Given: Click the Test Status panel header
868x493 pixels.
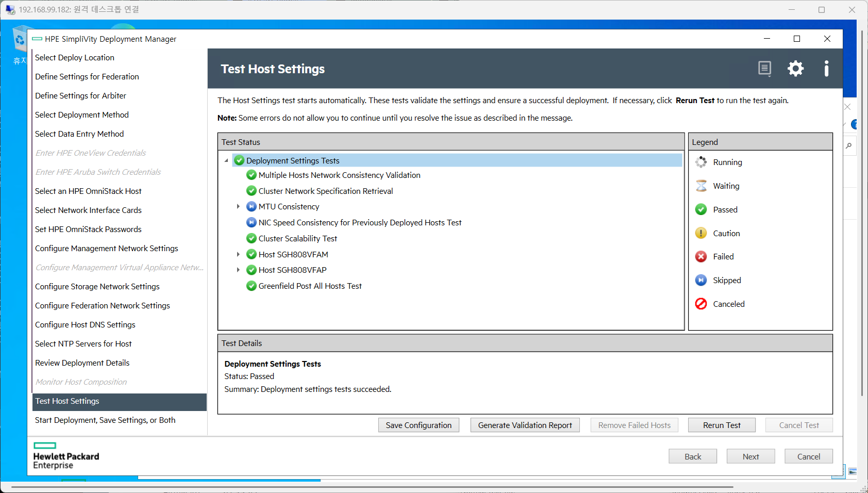Looking at the screenshot, I should click(451, 142).
